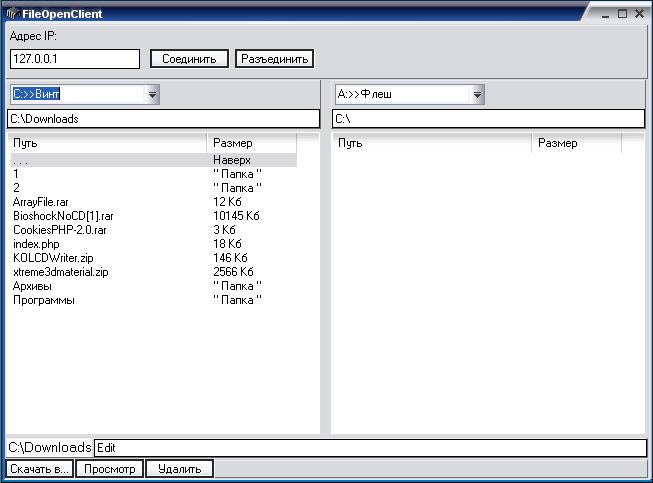
Task: Click the bottom Edit text field
Action: [x=371, y=448]
